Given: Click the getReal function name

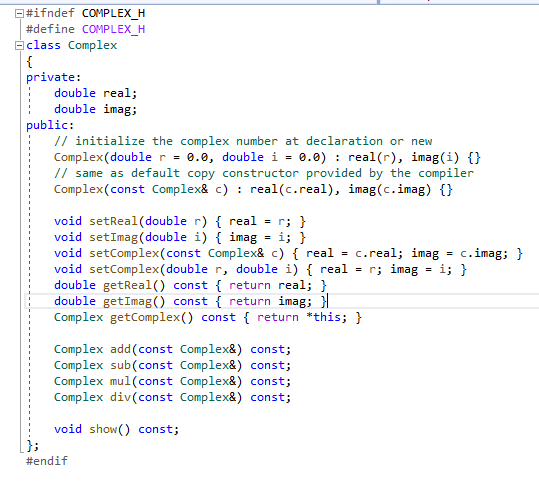Looking at the screenshot, I should click(x=127, y=285).
